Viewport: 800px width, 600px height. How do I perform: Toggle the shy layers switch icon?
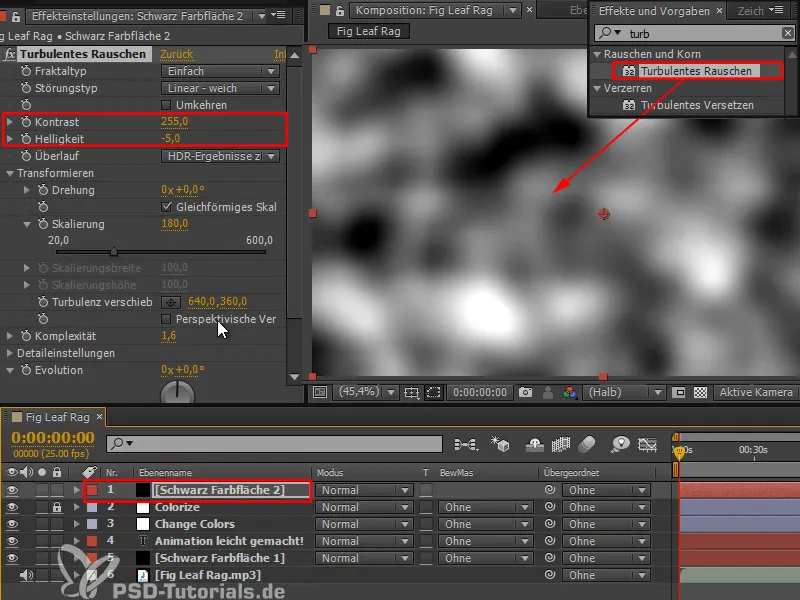click(x=534, y=444)
